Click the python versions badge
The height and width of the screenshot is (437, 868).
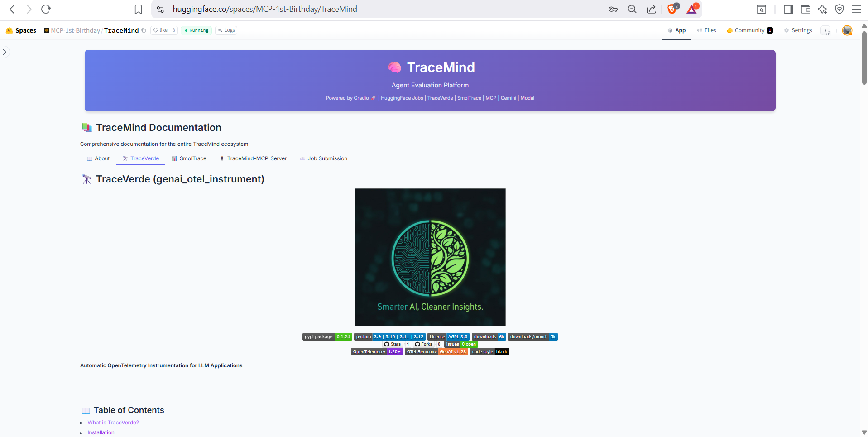390,337
